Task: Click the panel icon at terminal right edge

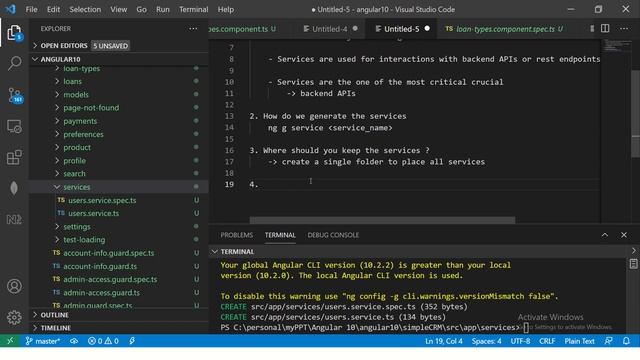Action: [633, 264]
